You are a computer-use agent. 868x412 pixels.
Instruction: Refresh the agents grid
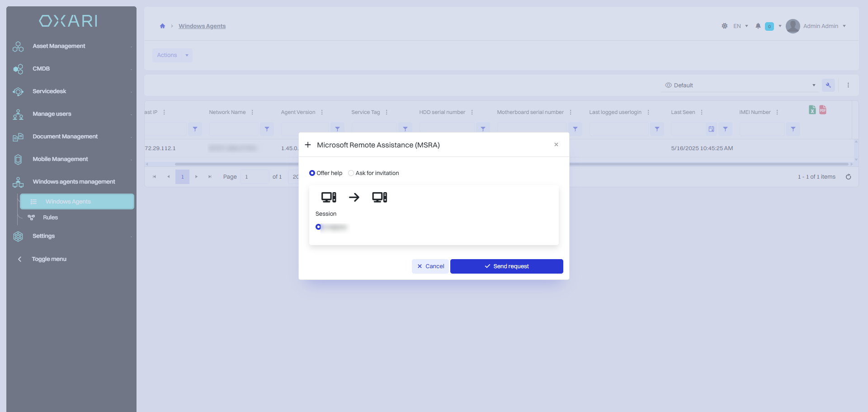click(x=849, y=177)
